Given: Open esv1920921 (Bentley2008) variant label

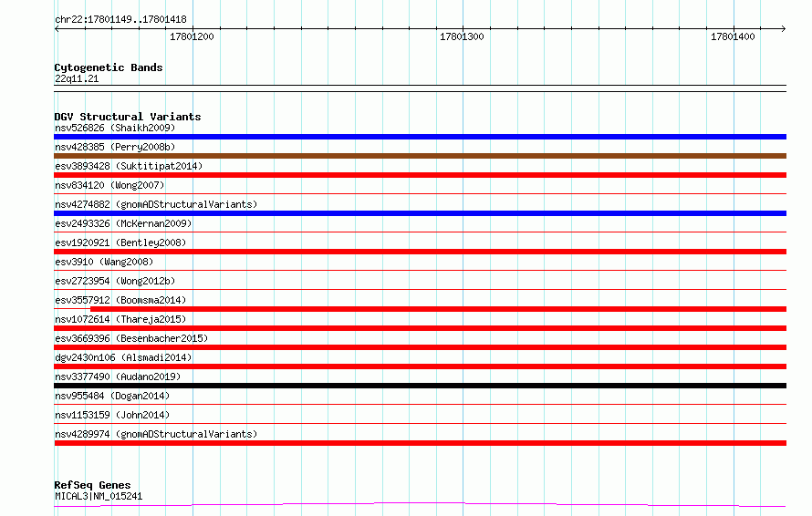Looking at the screenshot, I should (120, 243).
